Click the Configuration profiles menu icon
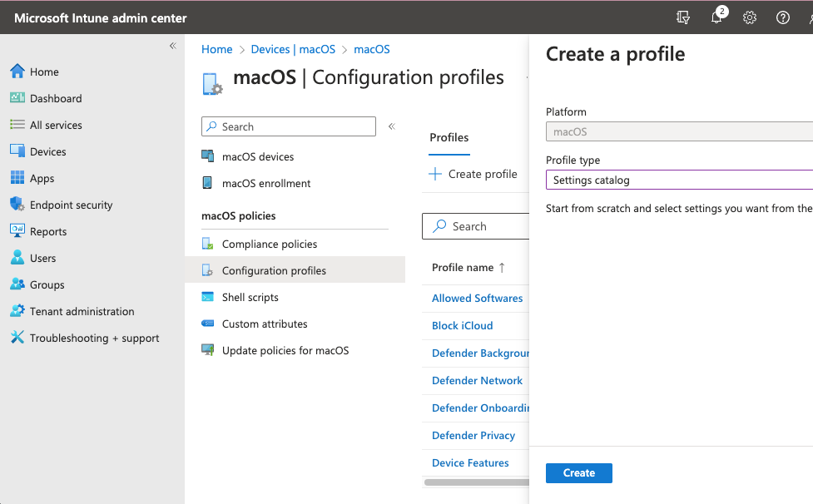This screenshot has height=504, width=813. click(x=207, y=270)
